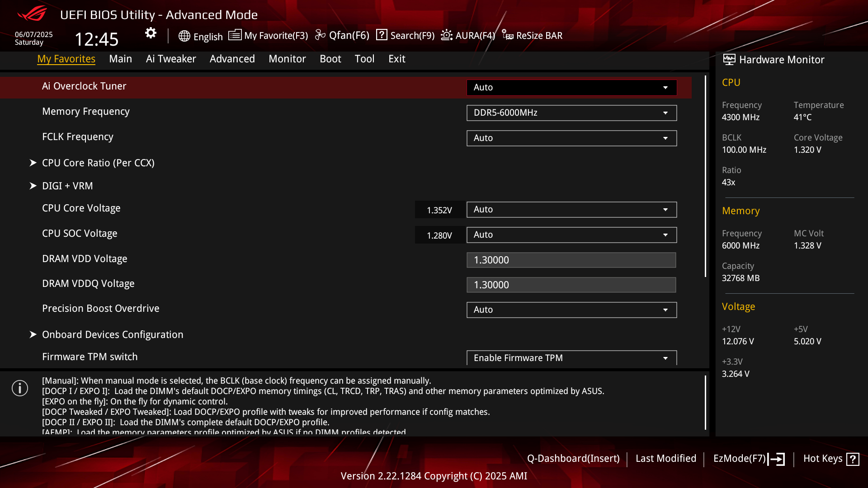Viewport: 868px width, 488px height.
Task: Select the CPU Core Voltage label
Action: [x=81, y=208]
